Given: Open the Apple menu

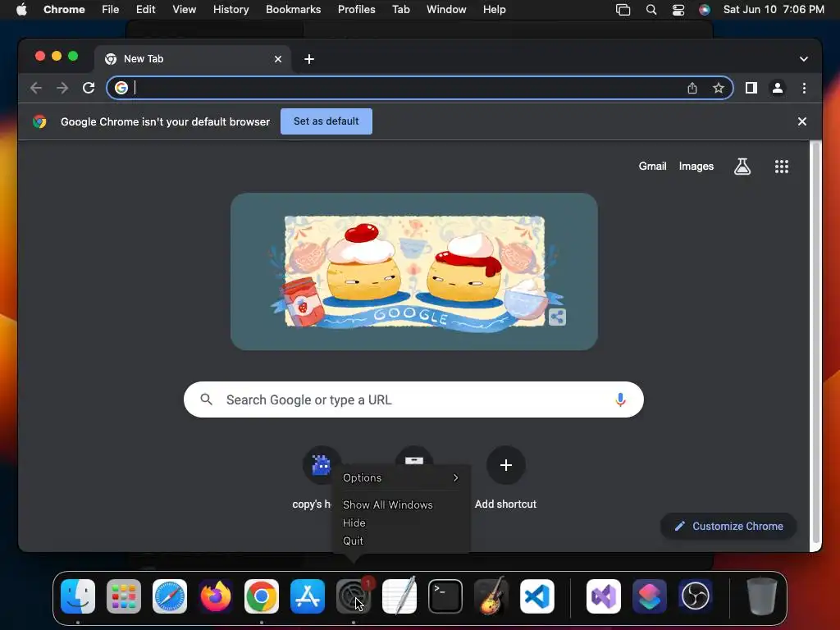Looking at the screenshot, I should (21, 10).
